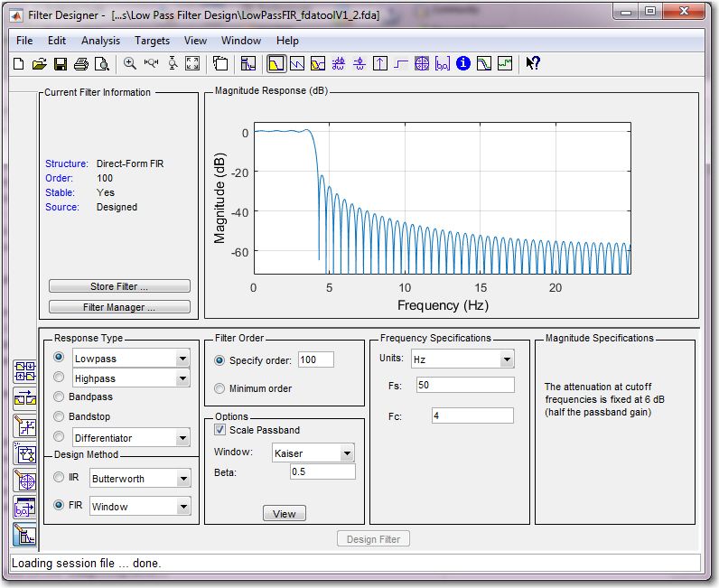Click the New filter design icon
Viewport: 719px width, 588px height.
(x=19, y=64)
